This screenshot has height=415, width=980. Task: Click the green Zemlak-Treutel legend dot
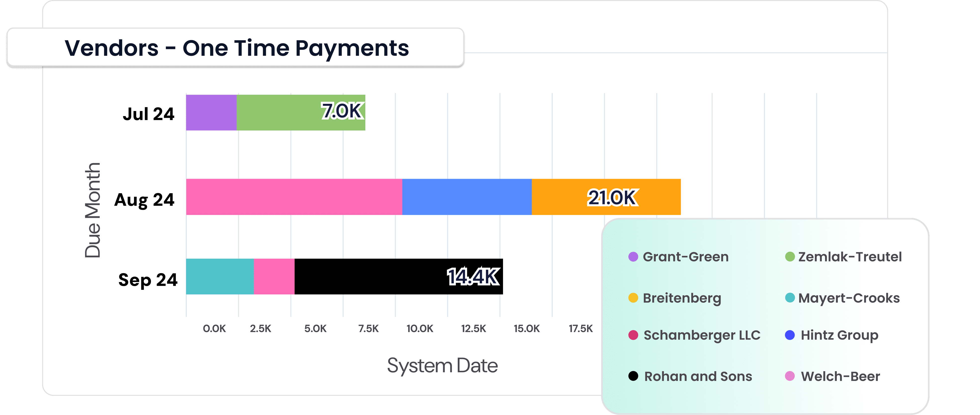790,257
